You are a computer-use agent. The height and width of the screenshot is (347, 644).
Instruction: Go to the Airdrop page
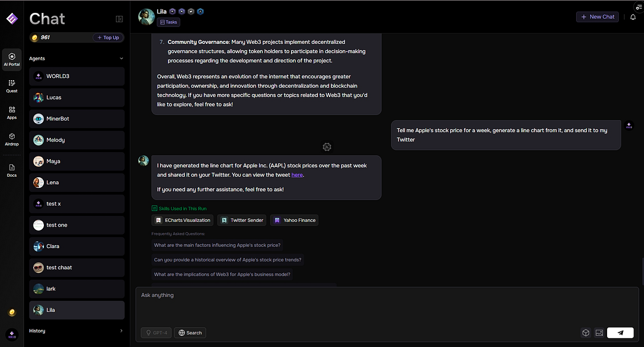coord(12,139)
